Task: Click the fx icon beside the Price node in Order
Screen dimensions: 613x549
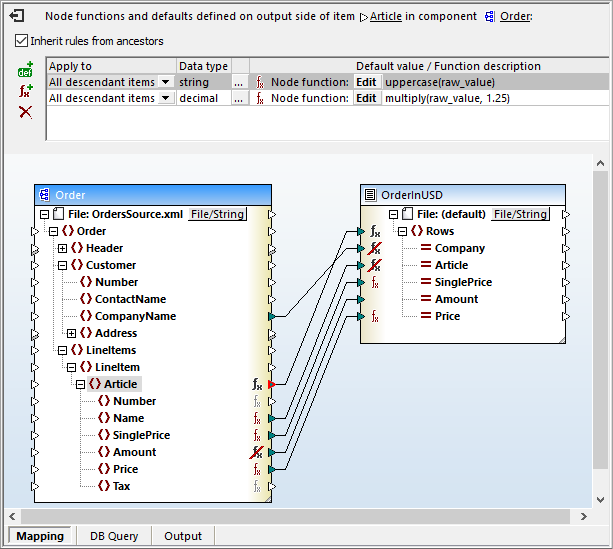Action: pyautogui.click(x=257, y=469)
